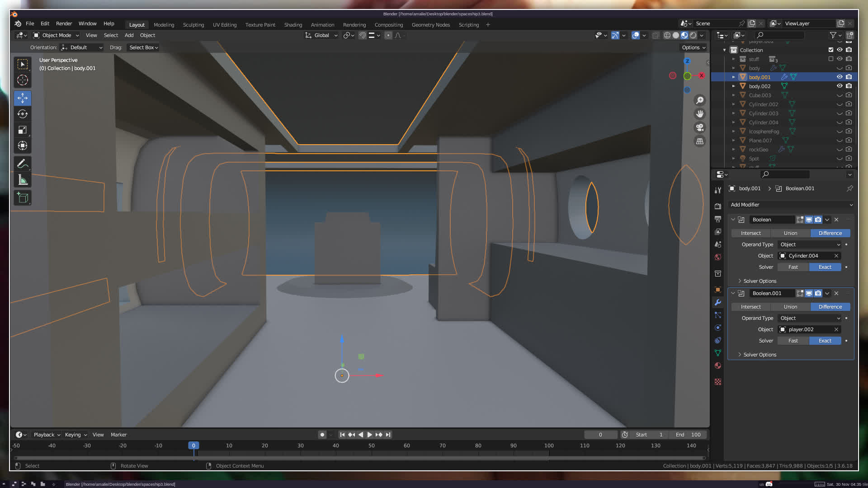Hide body.002 in viewport with eye icon
This screenshot has height=488, width=868.
point(840,86)
